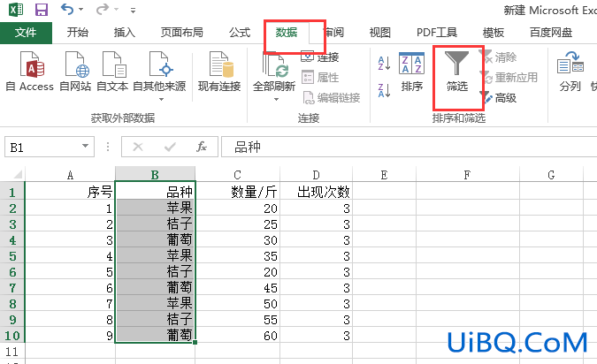Viewport: 597px width, 364px height.
Task: Select row 5 header
Action: [12, 255]
